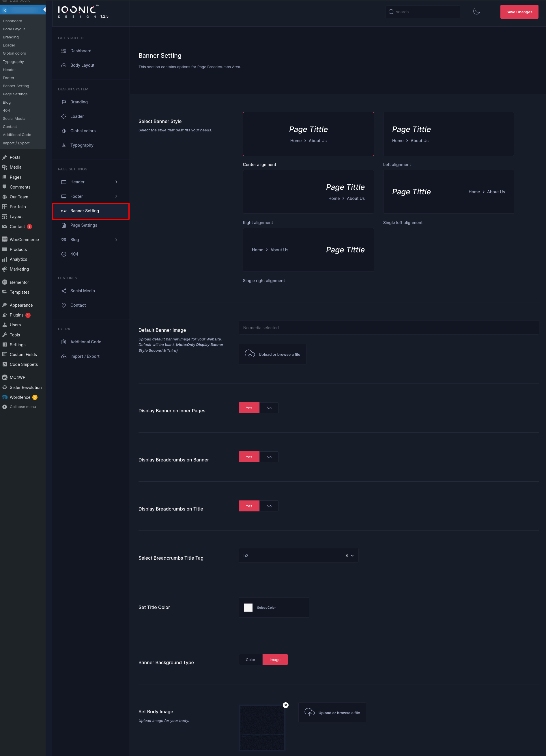Toggle dark mode moon icon
Image resolution: width=546 pixels, height=756 pixels.
coord(476,12)
